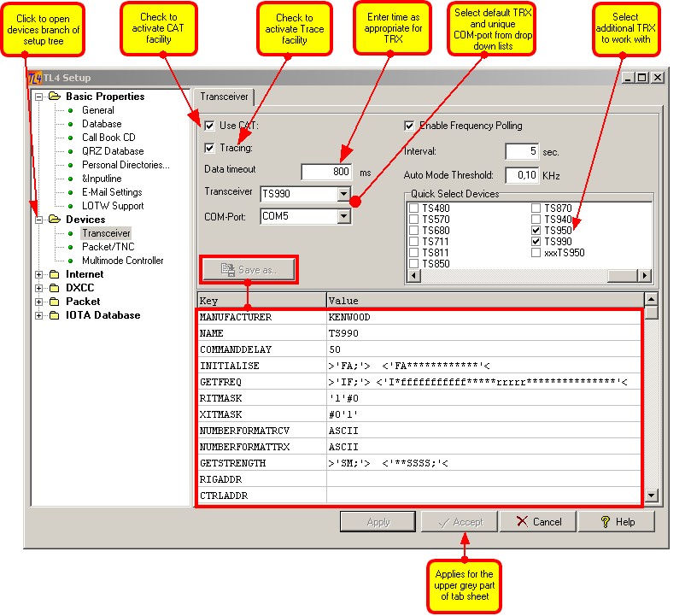
Task: Check the TS480 quick select device
Action: [x=413, y=208]
